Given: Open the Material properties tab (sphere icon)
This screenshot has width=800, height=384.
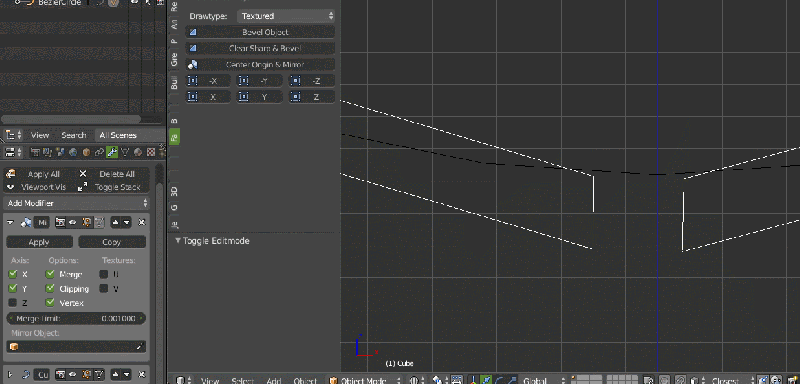Looking at the screenshot, I should pyautogui.click(x=138, y=152).
